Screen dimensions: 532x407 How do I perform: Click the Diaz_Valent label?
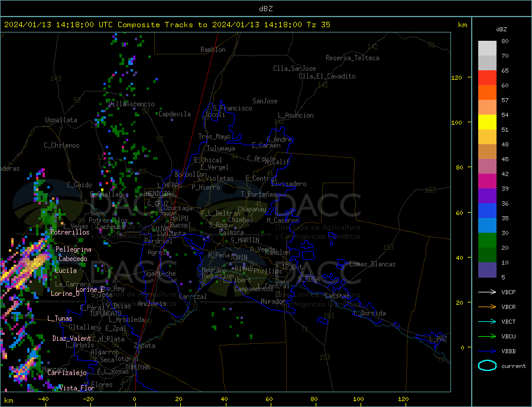pyautogui.click(x=72, y=338)
